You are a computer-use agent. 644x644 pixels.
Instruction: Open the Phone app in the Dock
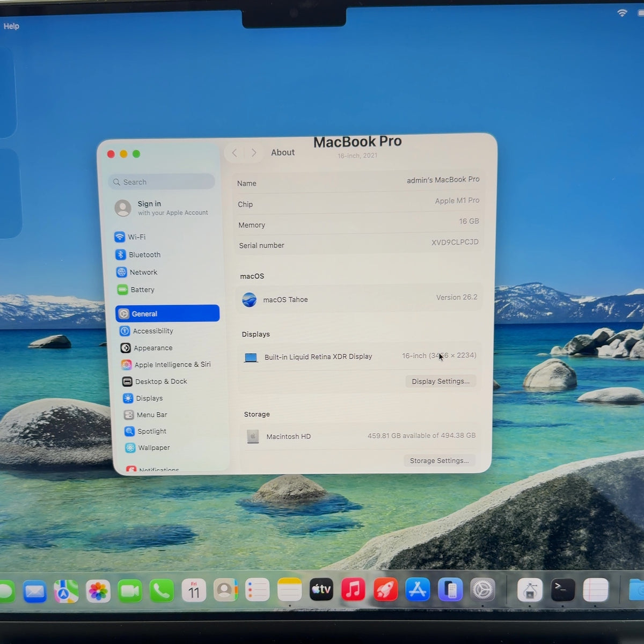[x=162, y=591]
